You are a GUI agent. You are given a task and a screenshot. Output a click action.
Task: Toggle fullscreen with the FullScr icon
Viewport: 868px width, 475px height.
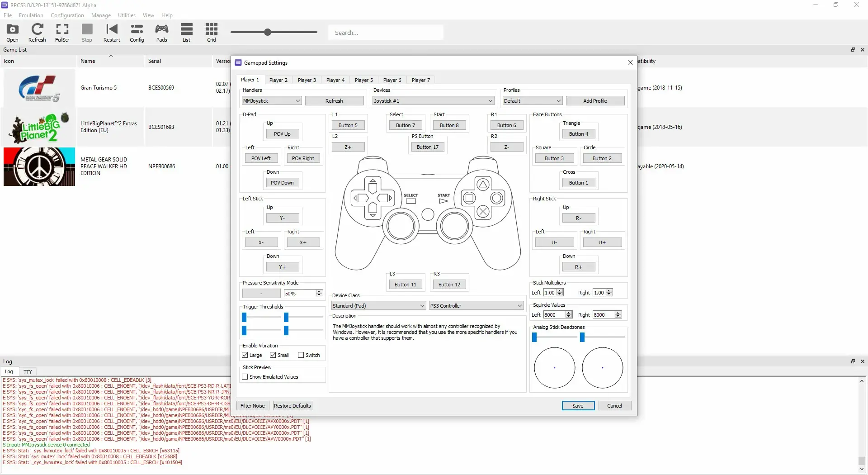coord(62,33)
